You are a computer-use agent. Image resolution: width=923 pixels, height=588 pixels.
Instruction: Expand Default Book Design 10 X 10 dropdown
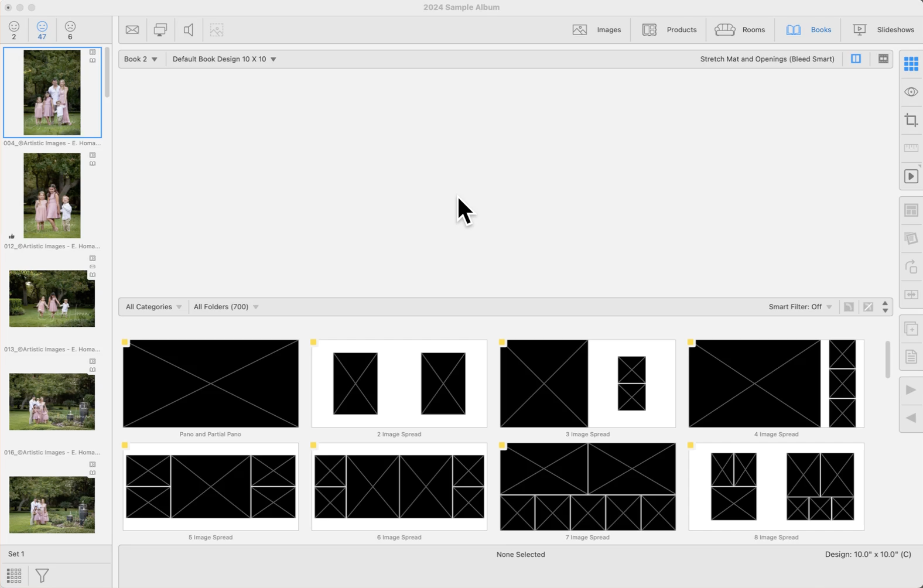224,59
